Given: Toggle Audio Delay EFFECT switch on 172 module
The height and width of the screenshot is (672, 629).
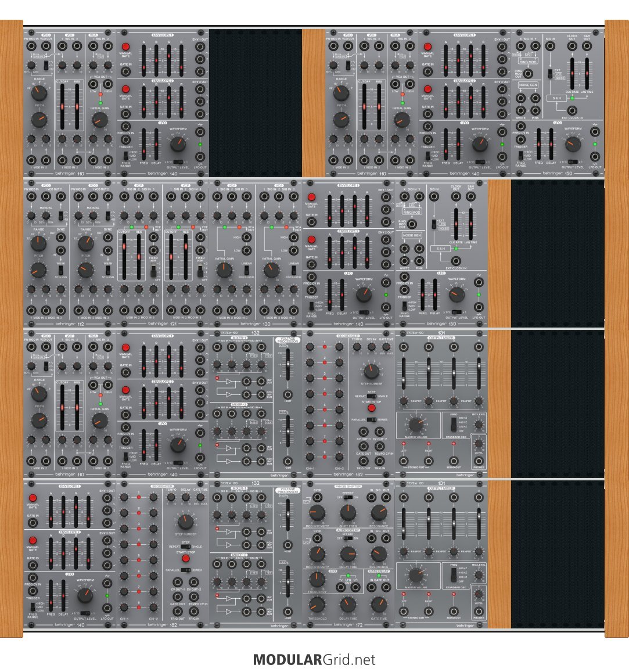Looking at the screenshot, I should click(x=348, y=538).
